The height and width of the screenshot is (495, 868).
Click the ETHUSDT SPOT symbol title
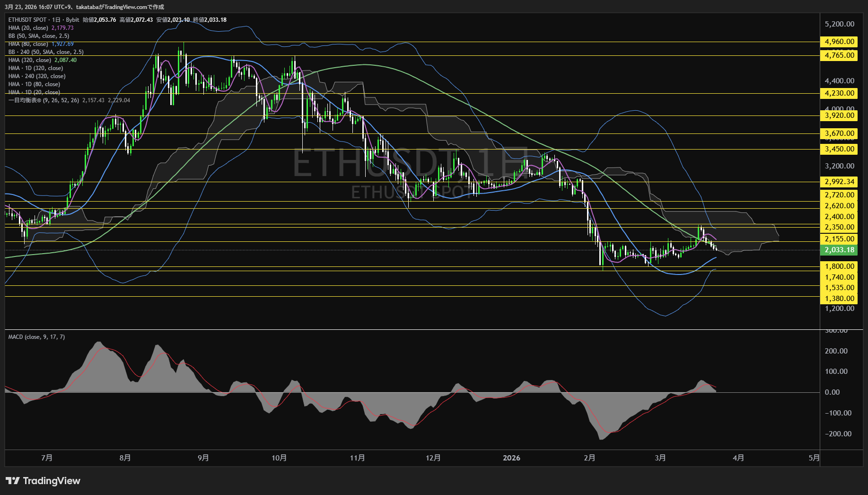[27, 20]
